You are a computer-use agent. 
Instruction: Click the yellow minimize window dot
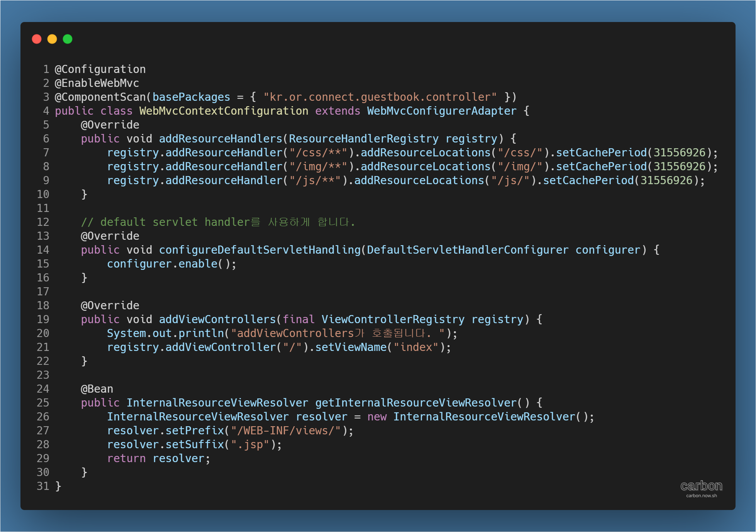52,39
